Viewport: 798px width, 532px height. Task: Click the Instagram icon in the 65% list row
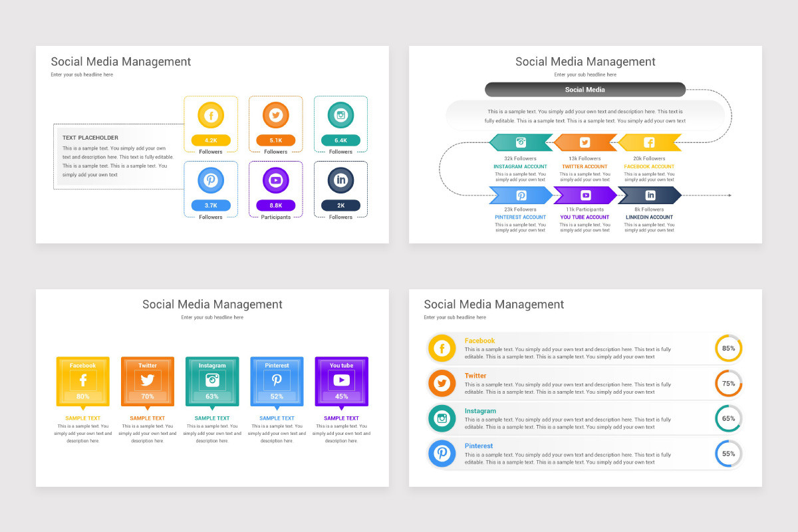[x=442, y=418]
